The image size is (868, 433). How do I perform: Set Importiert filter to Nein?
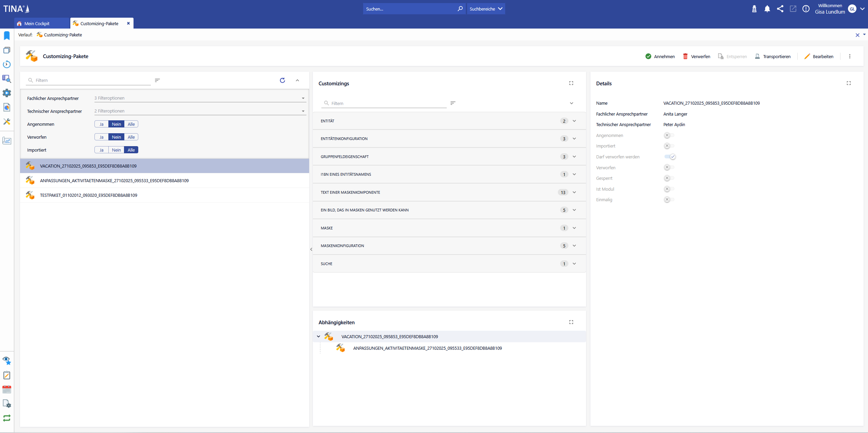coord(116,150)
